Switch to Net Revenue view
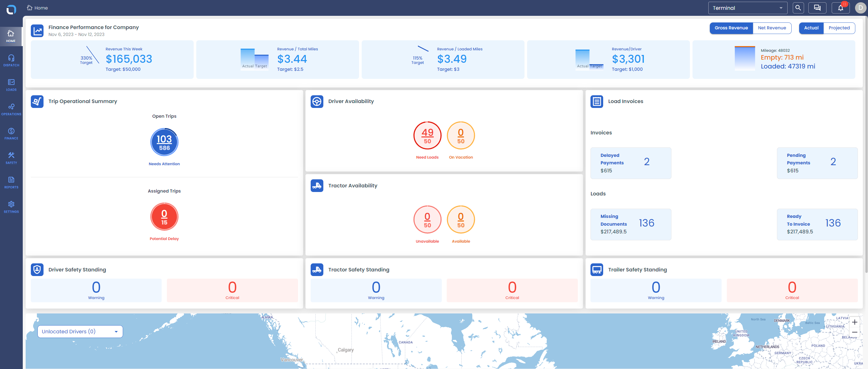 [x=772, y=28]
